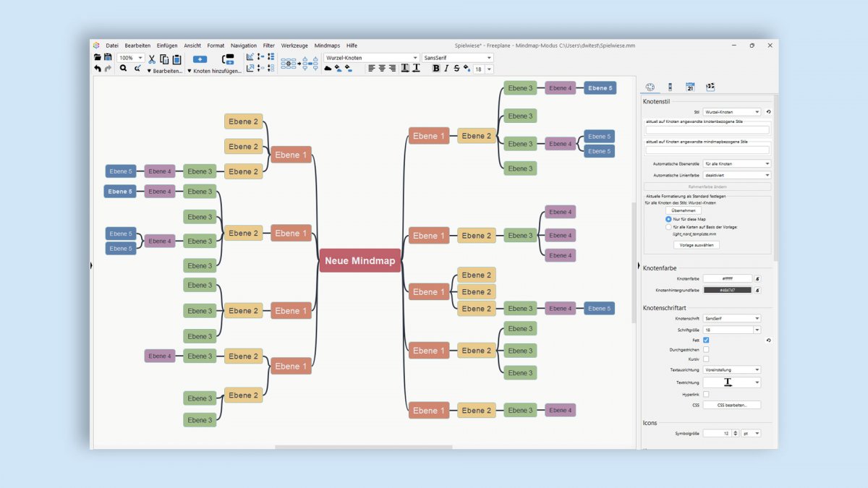Open the Textausrichtung Voreinstellung dropdown
868x488 pixels.
732,369
